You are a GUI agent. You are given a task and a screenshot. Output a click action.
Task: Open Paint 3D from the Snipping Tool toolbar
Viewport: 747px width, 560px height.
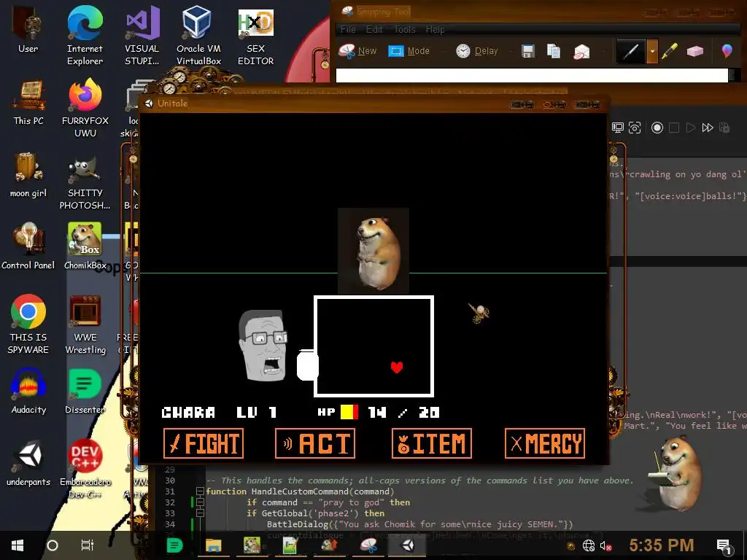[x=727, y=50]
